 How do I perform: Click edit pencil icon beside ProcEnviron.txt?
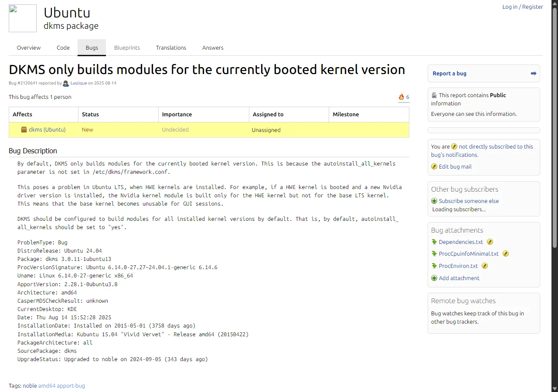click(484, 266)
